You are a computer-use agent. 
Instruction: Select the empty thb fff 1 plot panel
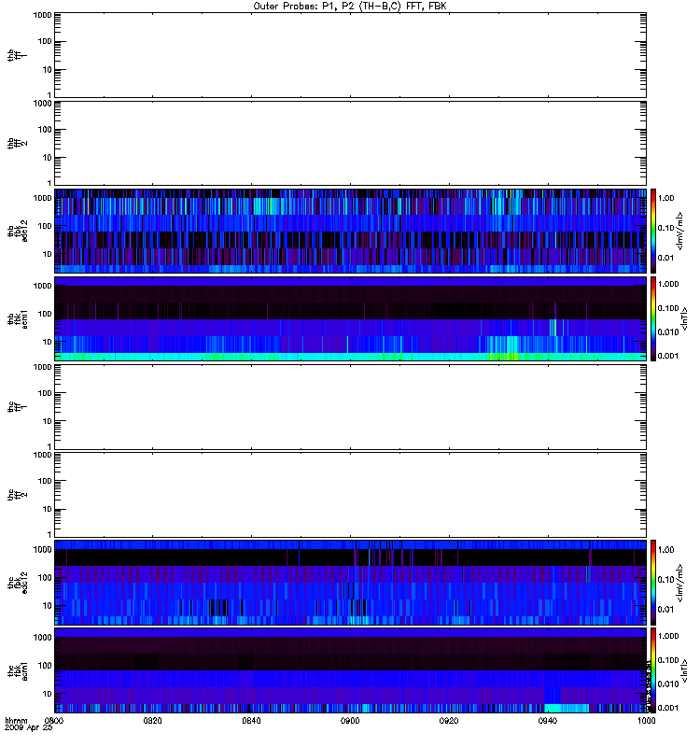point(350,55)
